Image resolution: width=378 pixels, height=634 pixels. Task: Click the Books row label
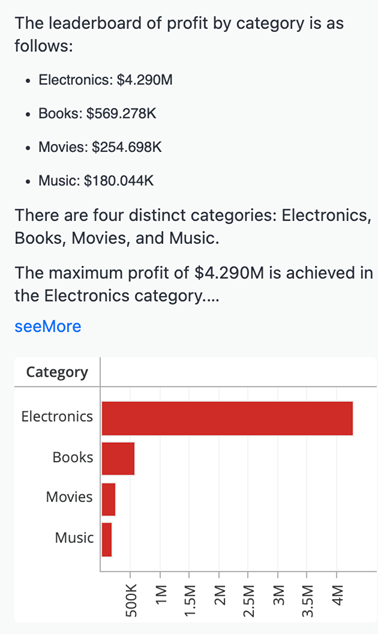[73, 457]
